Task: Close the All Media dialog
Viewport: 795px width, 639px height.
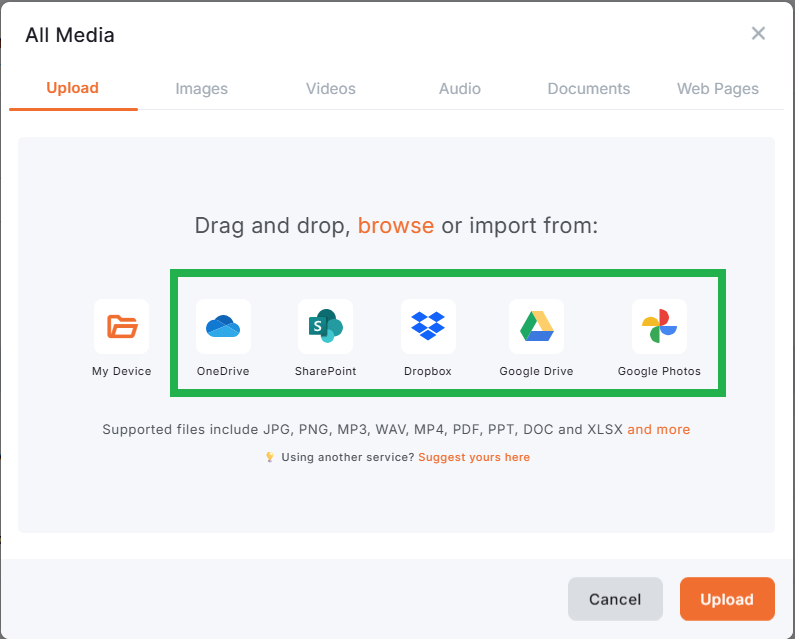Action: click(758, 34)
